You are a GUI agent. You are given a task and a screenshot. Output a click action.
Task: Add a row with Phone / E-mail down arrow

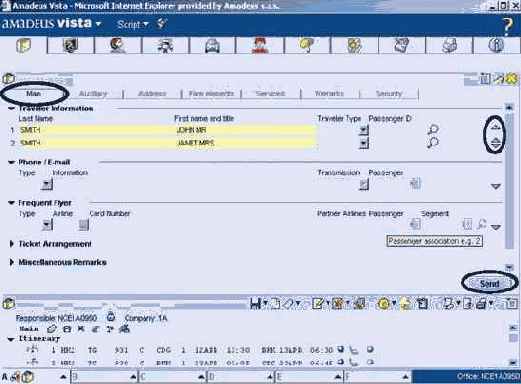point(496,186)
